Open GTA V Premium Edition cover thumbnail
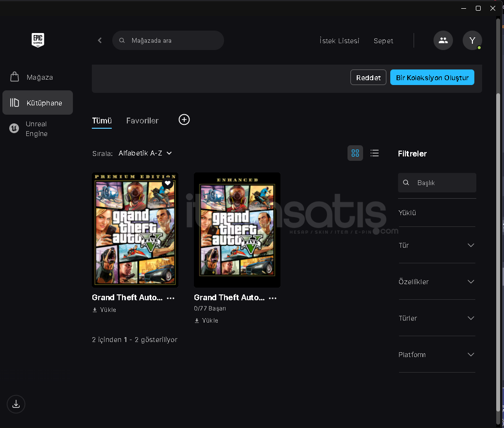504x428 pixels. pyautogui.click(x=135, y=230)
